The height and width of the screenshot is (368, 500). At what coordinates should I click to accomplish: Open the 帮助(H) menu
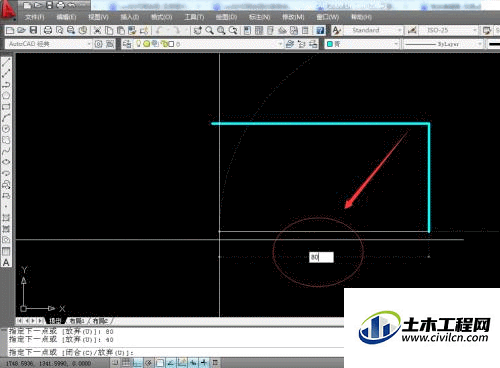click(361, 17)
